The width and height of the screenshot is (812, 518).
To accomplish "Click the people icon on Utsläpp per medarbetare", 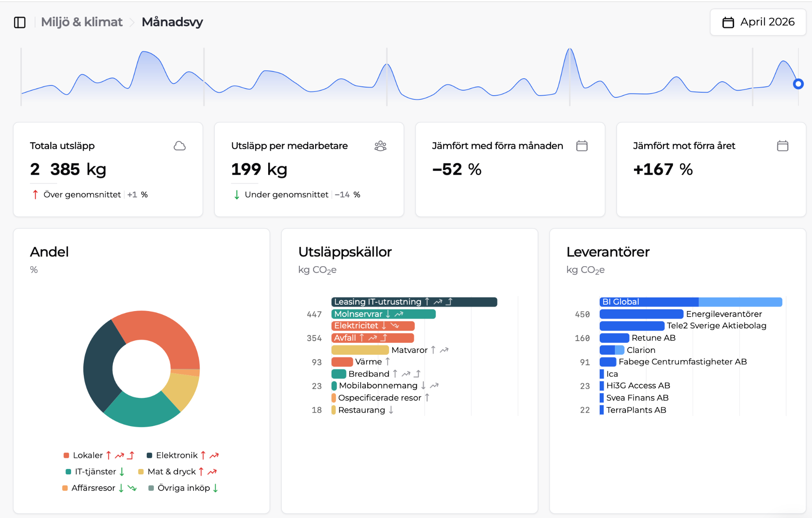I will click(381, 146).
